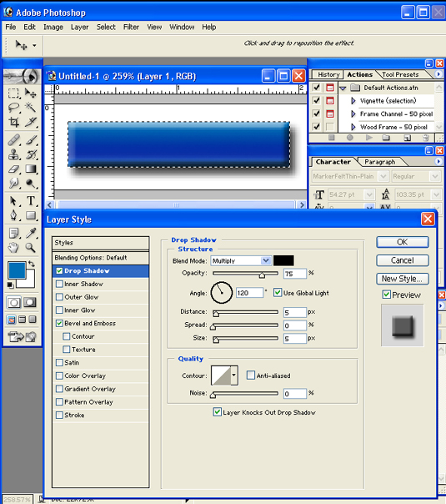Viewport: 446px width, 504px height.
Task: Open the font family MarkerFeltThin-Plain dropdown
Action: pyautogui.click(x=383, y=176)
